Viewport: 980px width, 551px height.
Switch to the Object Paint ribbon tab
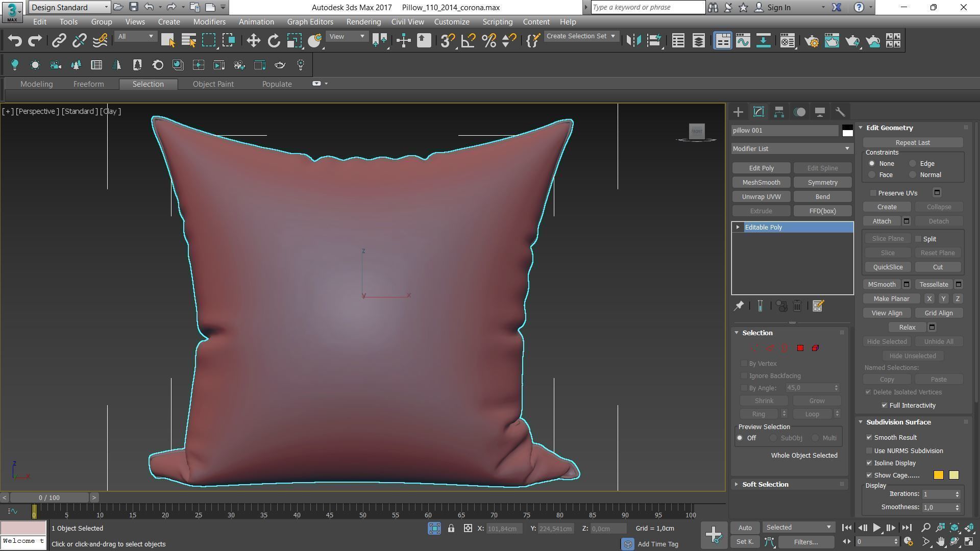pyautogui.click(x=213, y=84)
